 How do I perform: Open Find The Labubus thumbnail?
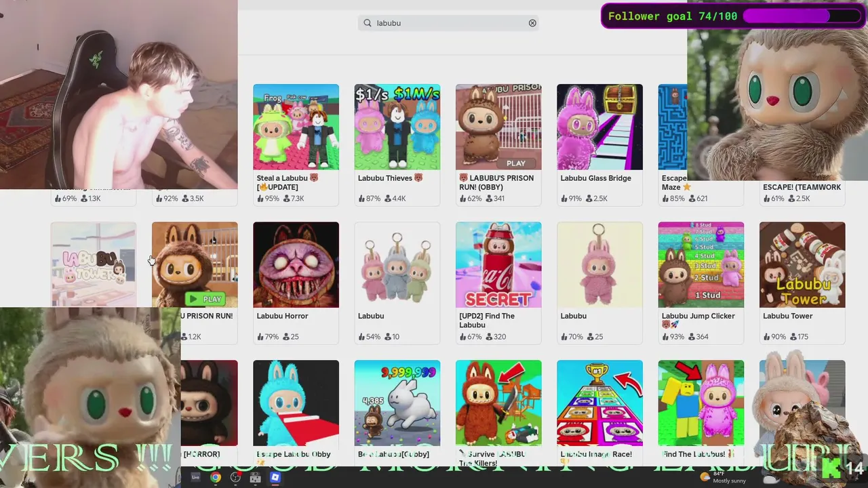pos(701,403)
